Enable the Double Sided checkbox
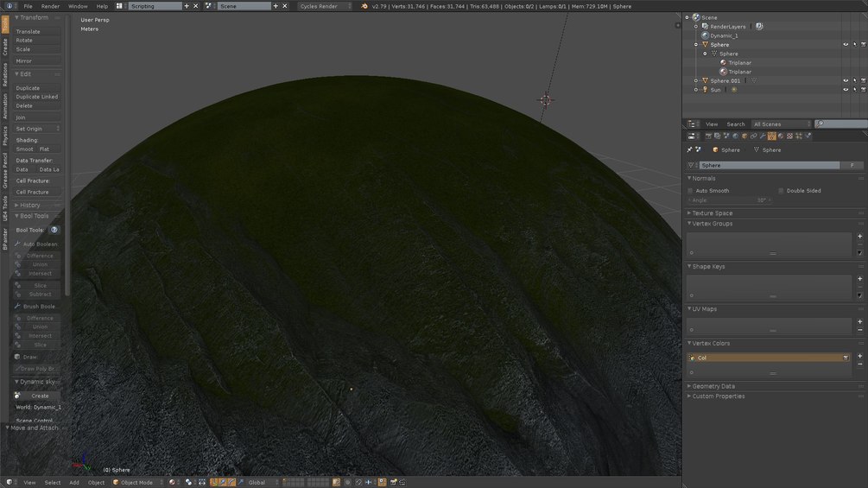Image resolution: width=868 pixels, height=488 pixels. click(781, 191)
